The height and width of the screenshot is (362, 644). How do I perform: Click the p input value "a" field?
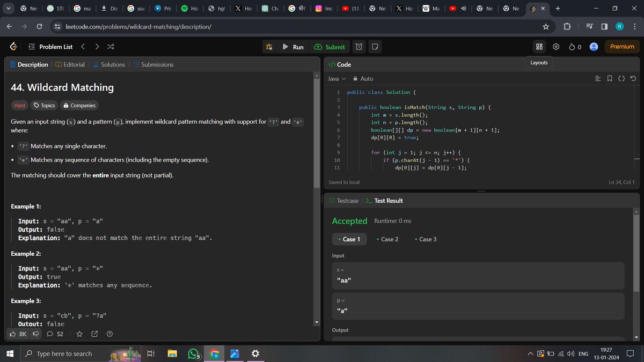(478, 306)
